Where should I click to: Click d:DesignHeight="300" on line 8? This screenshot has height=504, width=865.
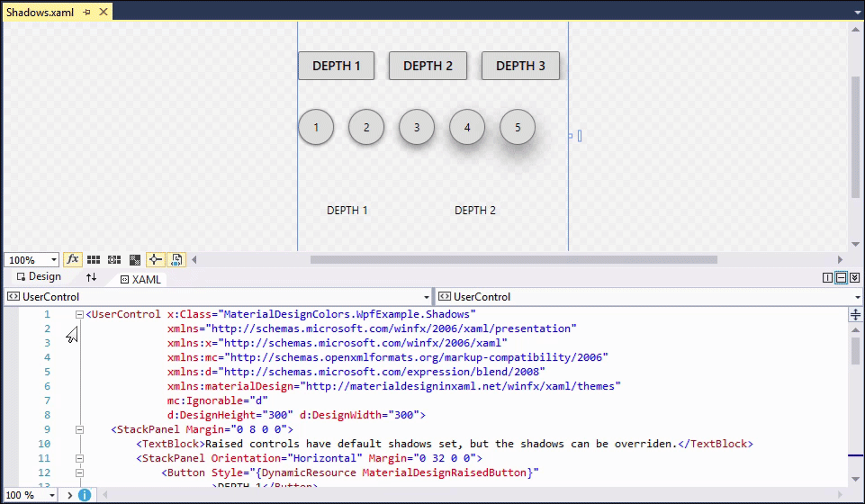click(230, 415)
